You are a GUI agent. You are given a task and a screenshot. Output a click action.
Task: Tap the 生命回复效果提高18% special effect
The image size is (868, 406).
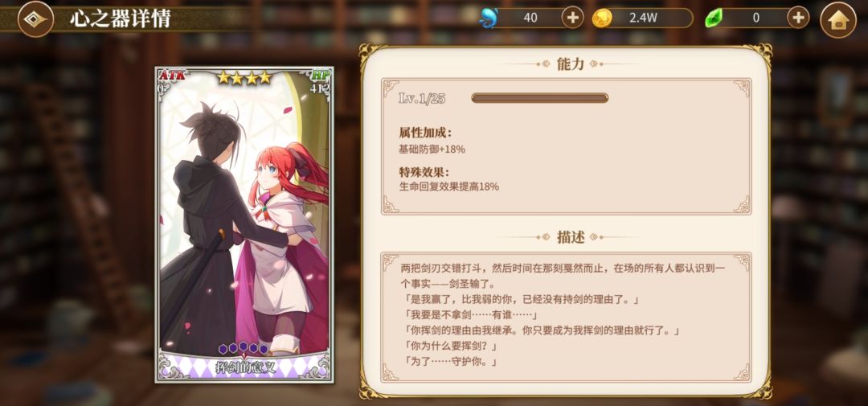(449, 187)
